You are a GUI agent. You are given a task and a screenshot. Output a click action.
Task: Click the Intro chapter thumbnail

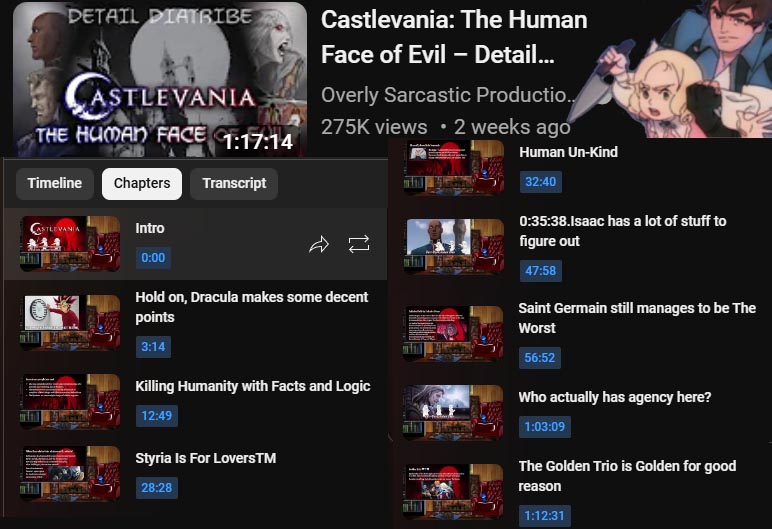point(70,244)
